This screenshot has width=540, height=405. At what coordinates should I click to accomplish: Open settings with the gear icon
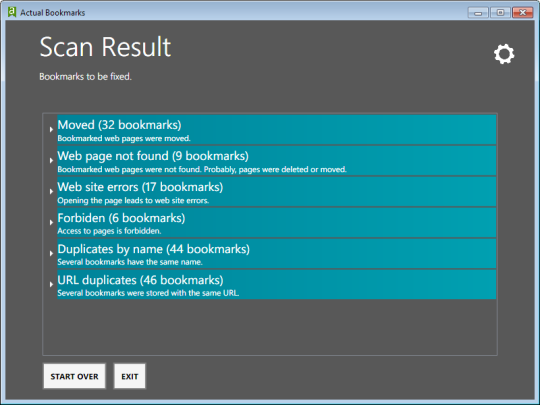pyautogui.click(x=504, y=54)
